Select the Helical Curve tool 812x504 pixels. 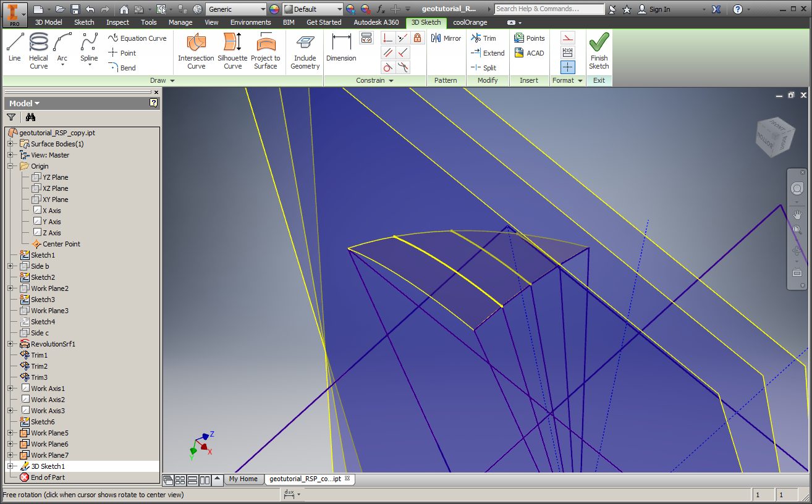pyautogui.click(x=38, y=51)
